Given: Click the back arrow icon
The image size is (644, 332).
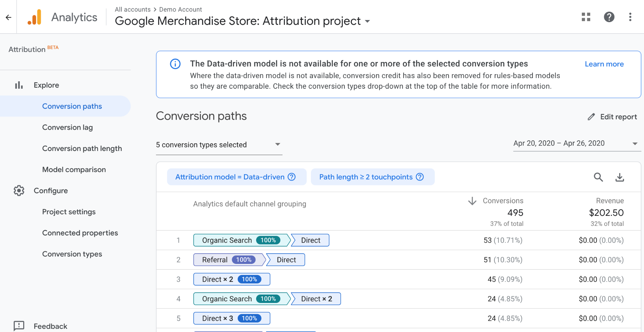Looking at the screenshot, I should [8, 17].
